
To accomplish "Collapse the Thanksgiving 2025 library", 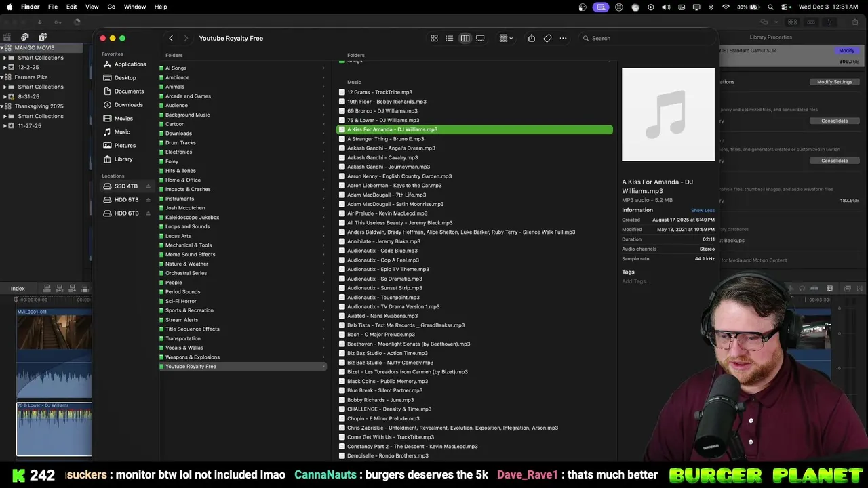I will pos(2,106).
